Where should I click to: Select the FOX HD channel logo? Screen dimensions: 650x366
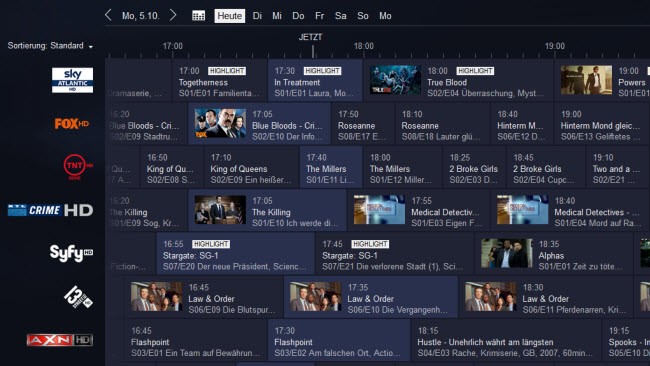(72, 124)
